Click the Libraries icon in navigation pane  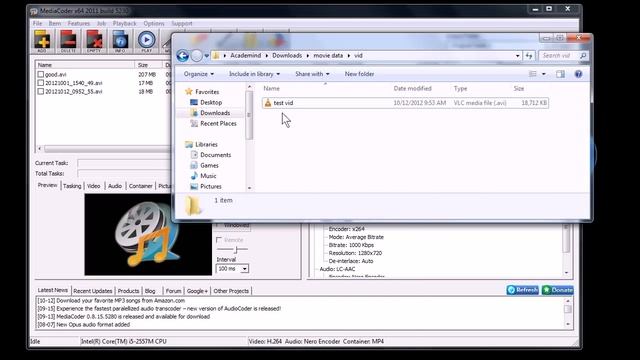tap(189, 144)
